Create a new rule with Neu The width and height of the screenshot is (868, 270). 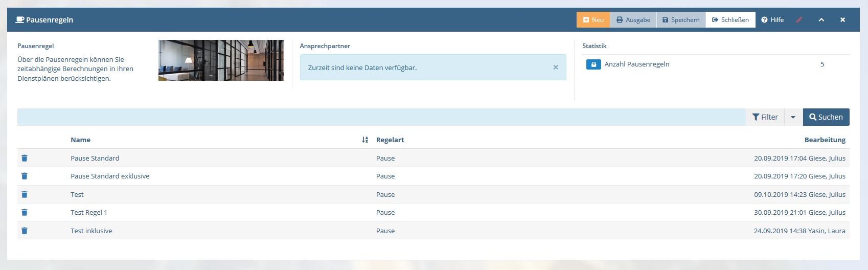pos(593,20)
